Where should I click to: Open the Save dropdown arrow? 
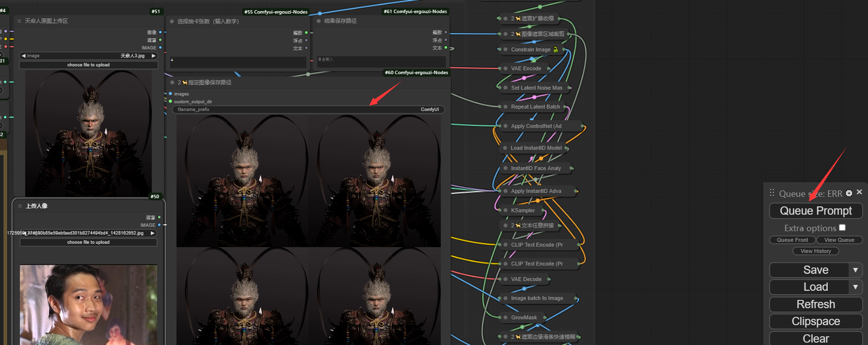[855, 270]
